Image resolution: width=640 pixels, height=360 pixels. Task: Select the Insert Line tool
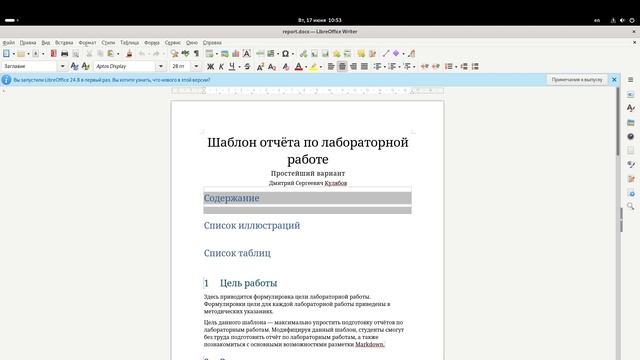click(x=386, y=53)
